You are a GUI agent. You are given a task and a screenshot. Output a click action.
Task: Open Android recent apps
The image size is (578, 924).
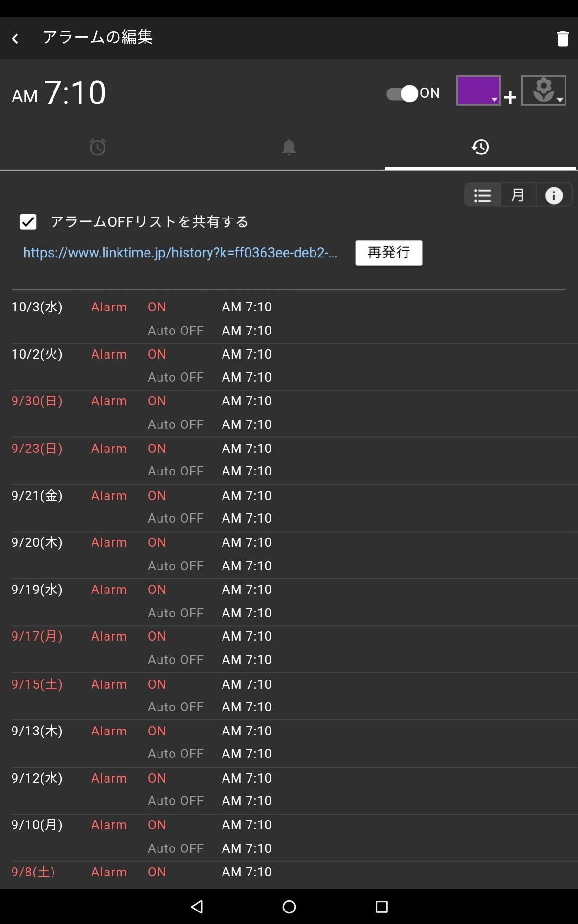coord(381,907)
